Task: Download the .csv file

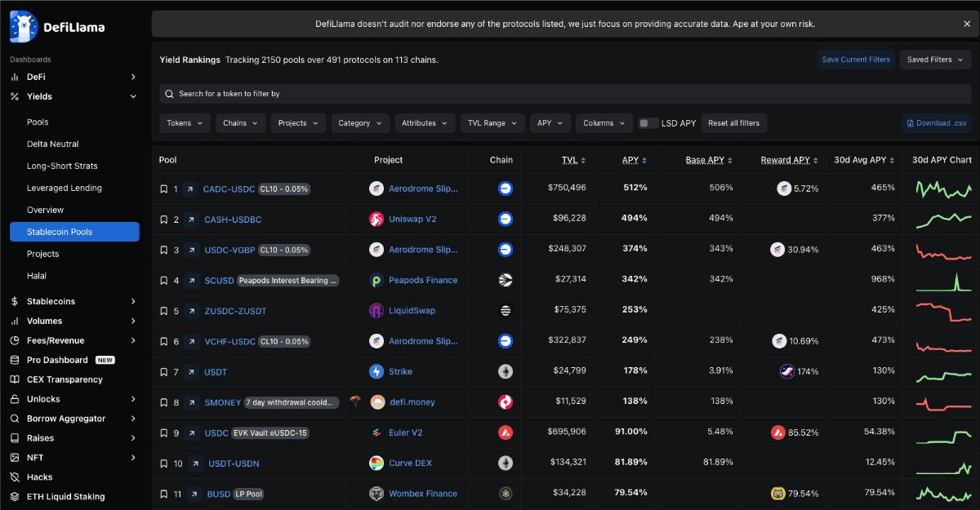Action: point(936,123)
